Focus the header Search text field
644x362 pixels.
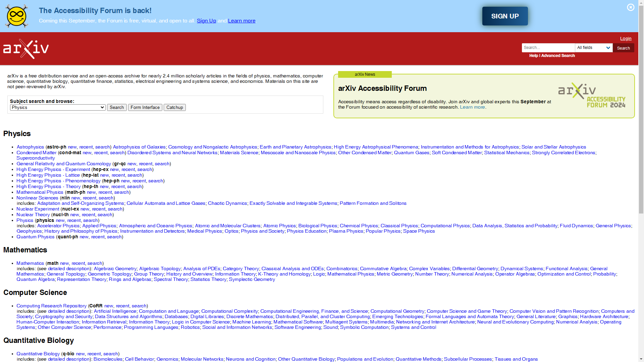click(548, 48)
